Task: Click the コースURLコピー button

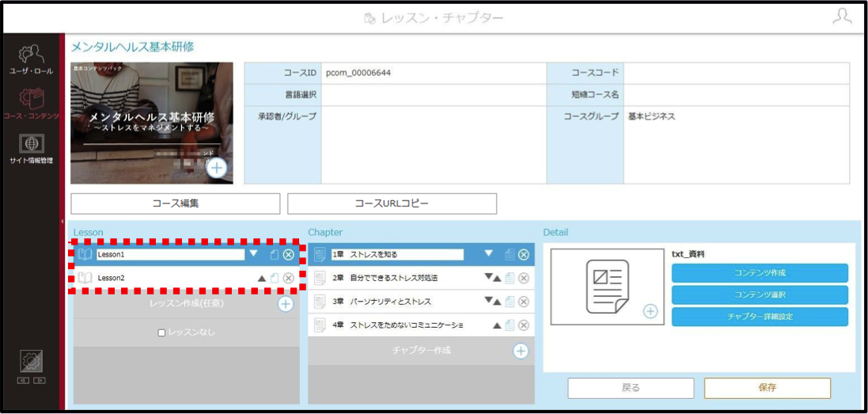Action: click(x=392, y=203)
